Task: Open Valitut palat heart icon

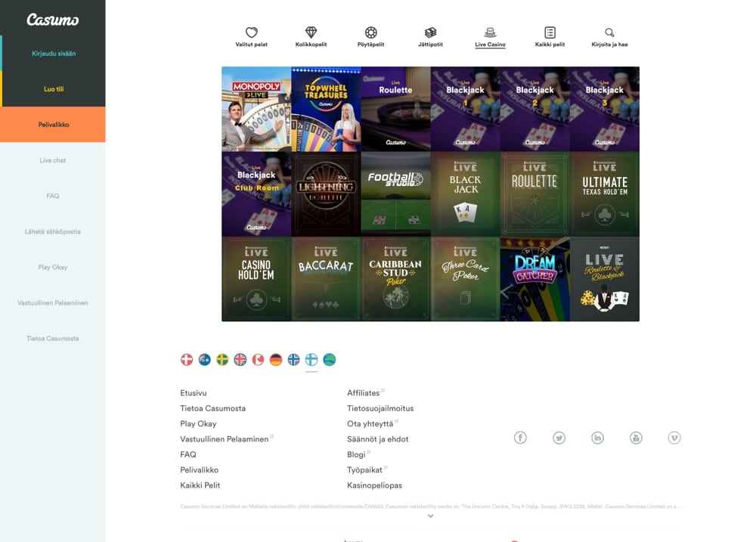Action: (251, 33)
